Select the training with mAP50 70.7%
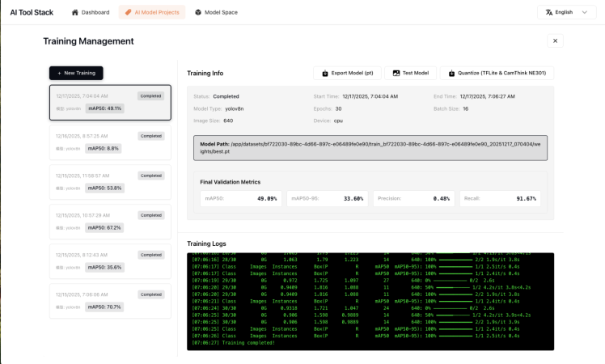The image size is (605, 364). 110,301
